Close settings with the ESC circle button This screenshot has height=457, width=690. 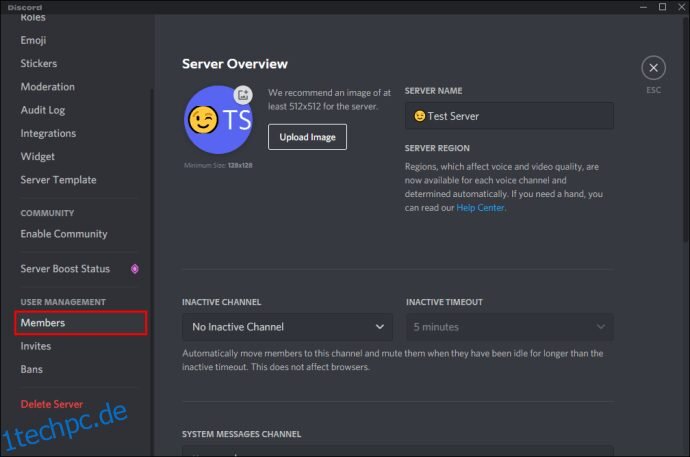[653, 68]
